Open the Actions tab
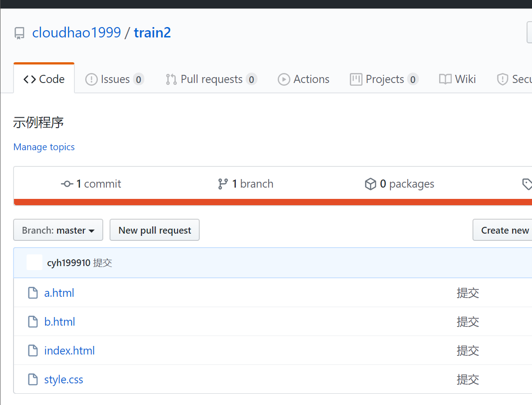532x405 pixels. tap(304, 79)
